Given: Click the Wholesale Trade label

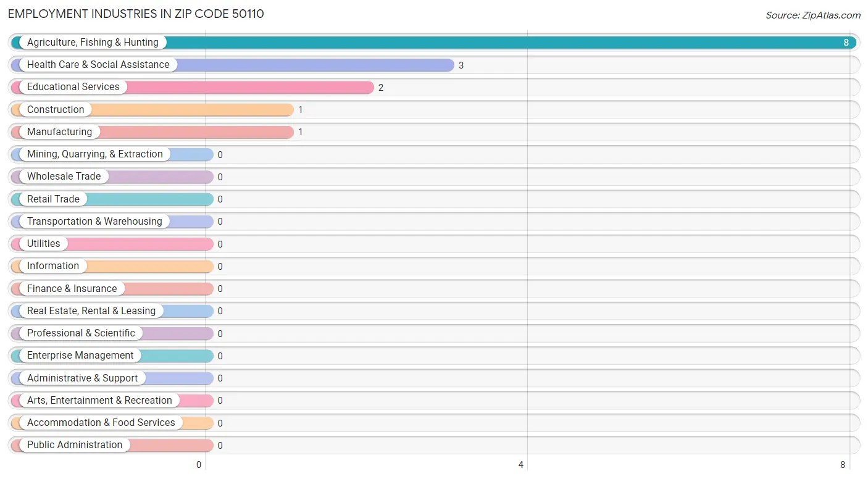Looking at the screenshot, I should (x=64, y=177).
